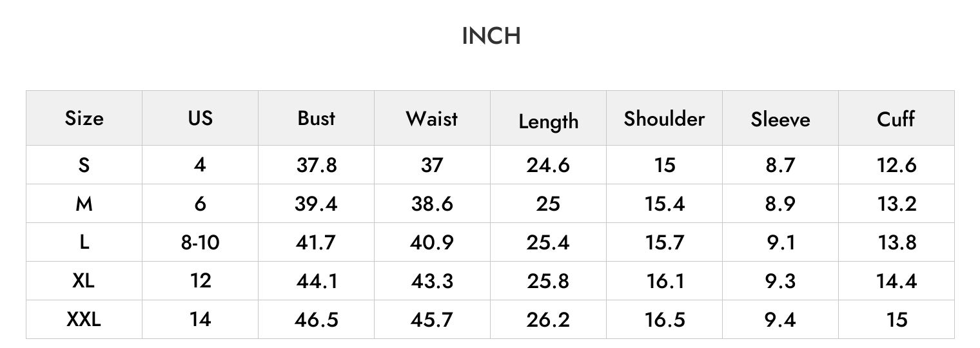
Task: Select the shoulder value 16.1
Action: click(x=665, y=281)
